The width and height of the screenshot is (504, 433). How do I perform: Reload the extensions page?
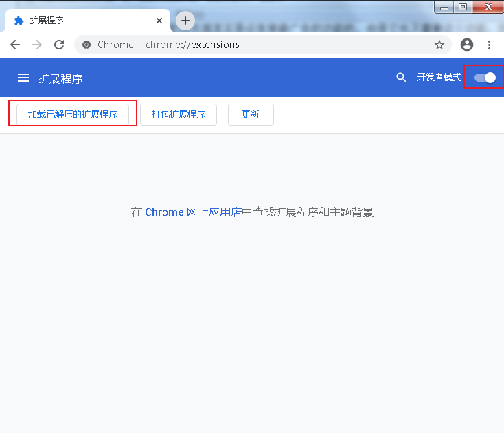click(59, 45)
